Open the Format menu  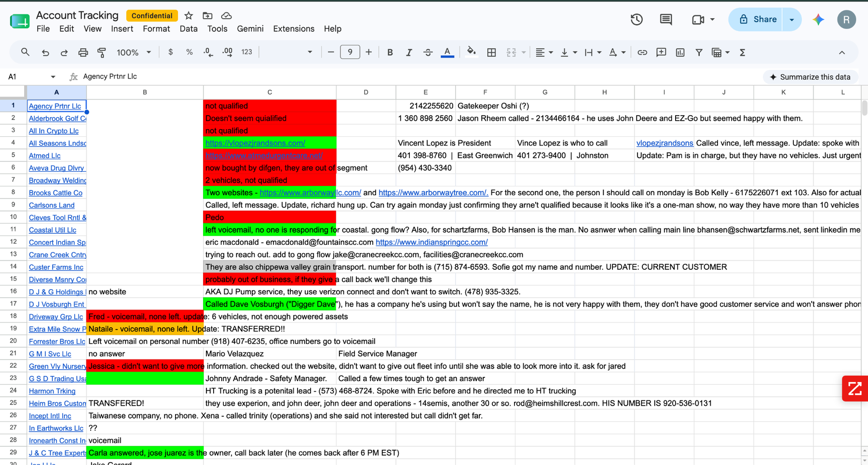pyautogui.click(x=156, y=29)
